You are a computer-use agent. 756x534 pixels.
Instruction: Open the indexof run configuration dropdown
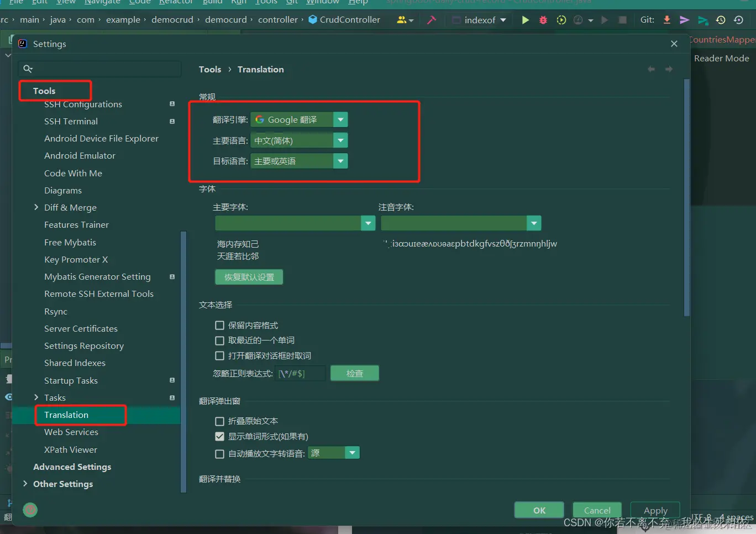coord(480,20)
